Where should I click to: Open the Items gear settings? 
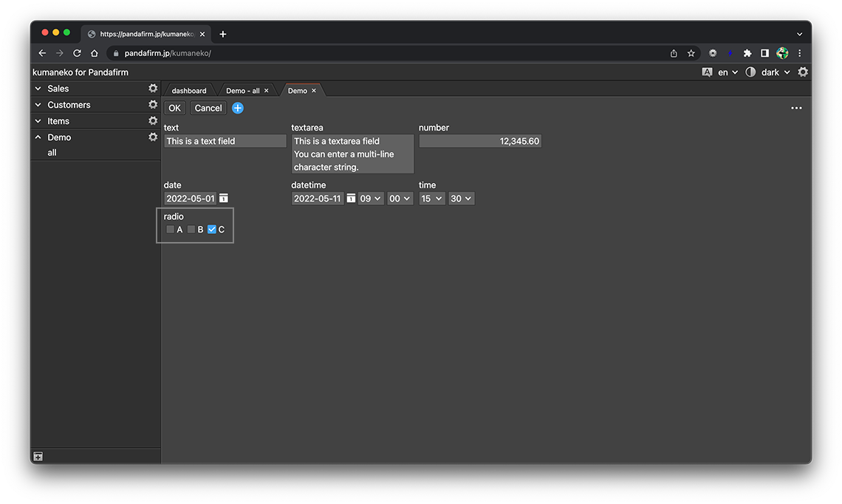(x=153, y=121)
